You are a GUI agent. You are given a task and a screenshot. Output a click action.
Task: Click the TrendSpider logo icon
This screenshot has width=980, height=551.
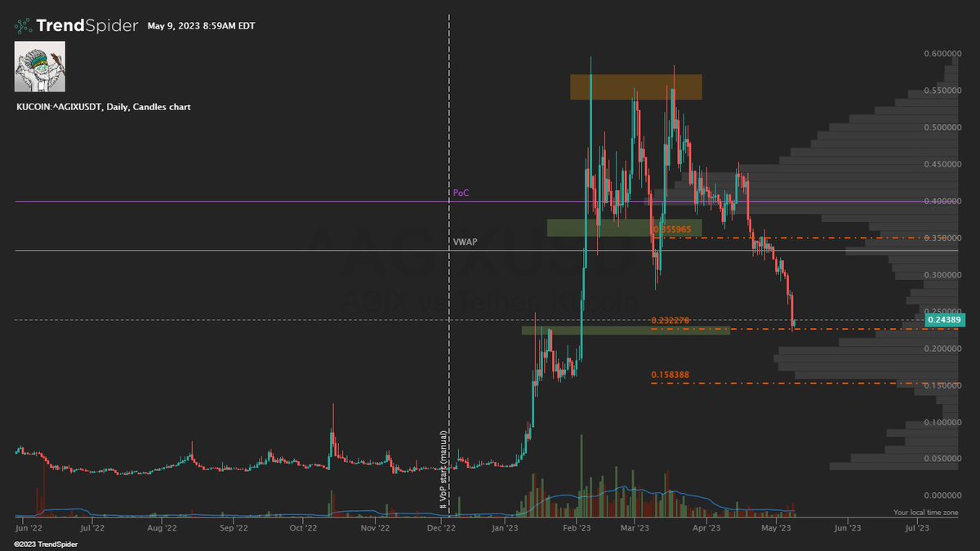click(x=24, y=25)
